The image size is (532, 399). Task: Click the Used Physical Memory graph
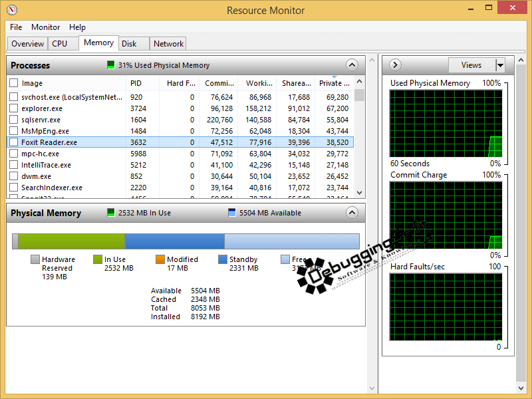click(x=446, y=124)
